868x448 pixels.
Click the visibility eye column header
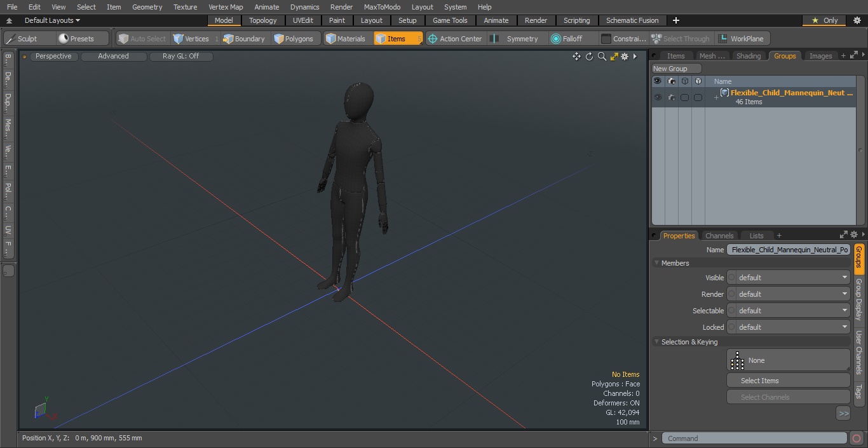[658, 81]
